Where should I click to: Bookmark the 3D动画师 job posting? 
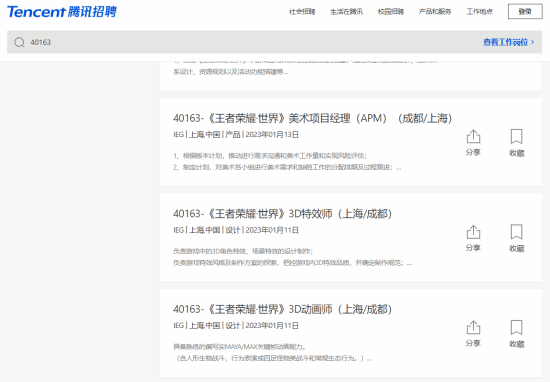516,334
